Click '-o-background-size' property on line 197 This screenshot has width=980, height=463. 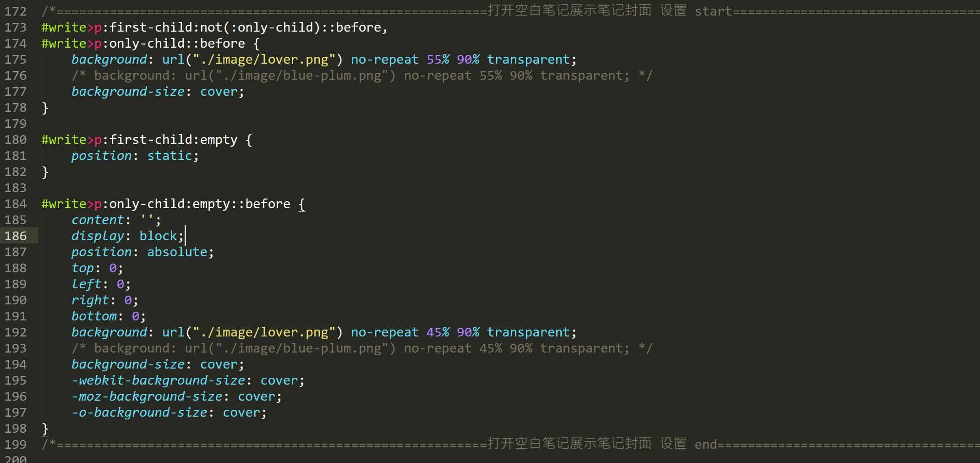[x=140, y=413]
